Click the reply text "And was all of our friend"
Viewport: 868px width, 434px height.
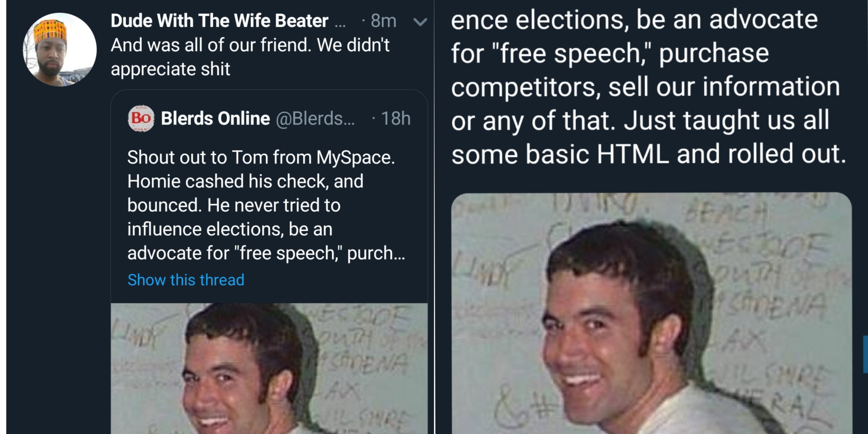pyautogui.click(x=250, y=45)
